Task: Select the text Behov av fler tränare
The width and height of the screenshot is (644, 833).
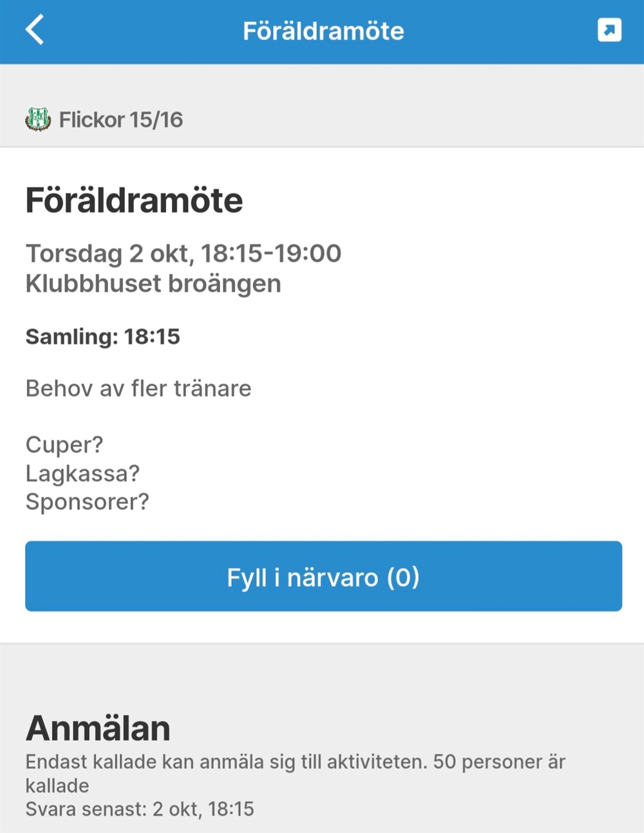Action: coord(138,388)
